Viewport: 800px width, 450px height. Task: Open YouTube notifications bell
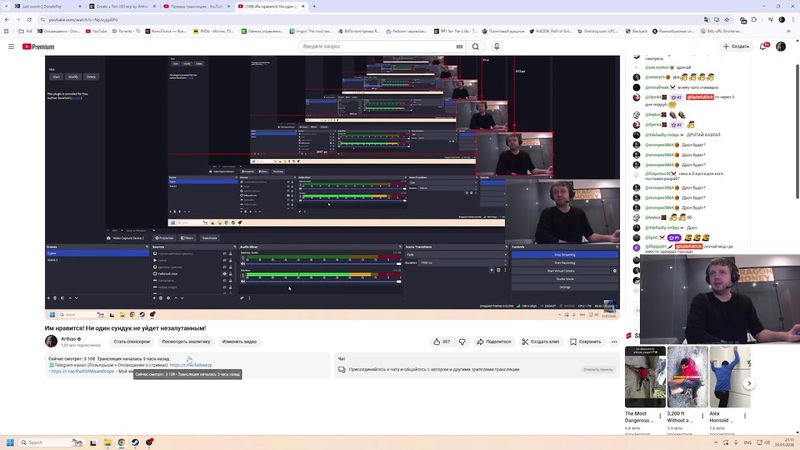coord(762,46)
